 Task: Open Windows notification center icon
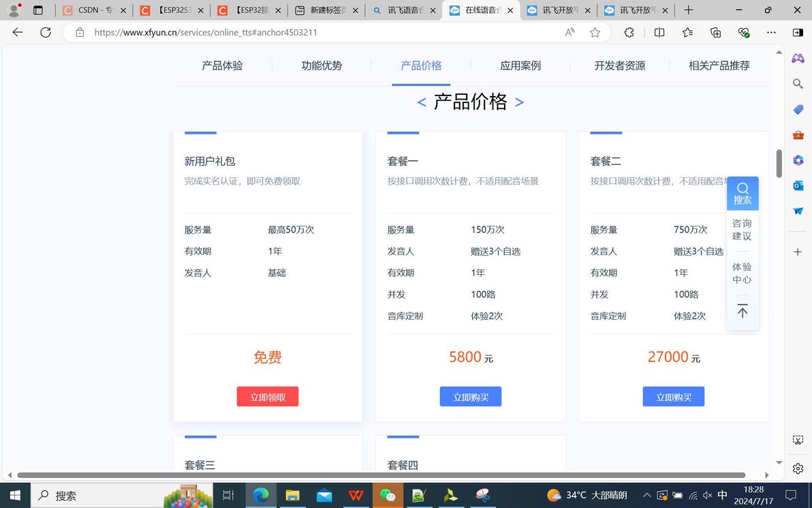coord(791,495)
